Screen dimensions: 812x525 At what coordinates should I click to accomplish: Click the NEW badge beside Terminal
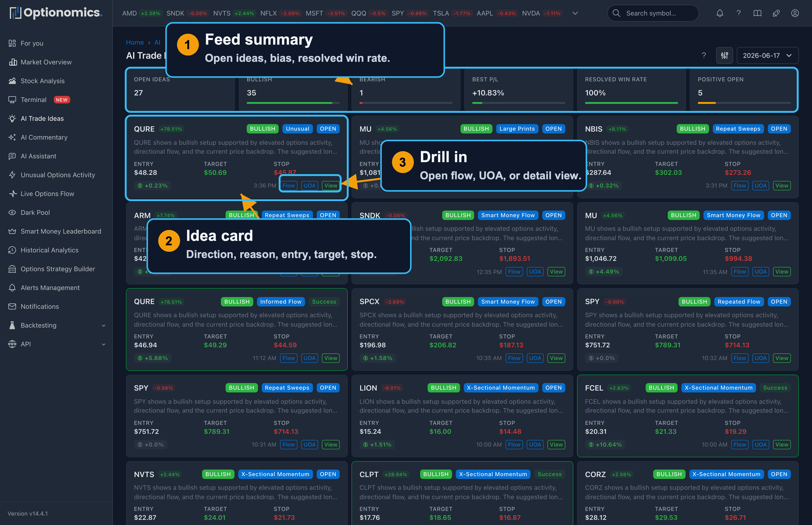pos(62,100)
